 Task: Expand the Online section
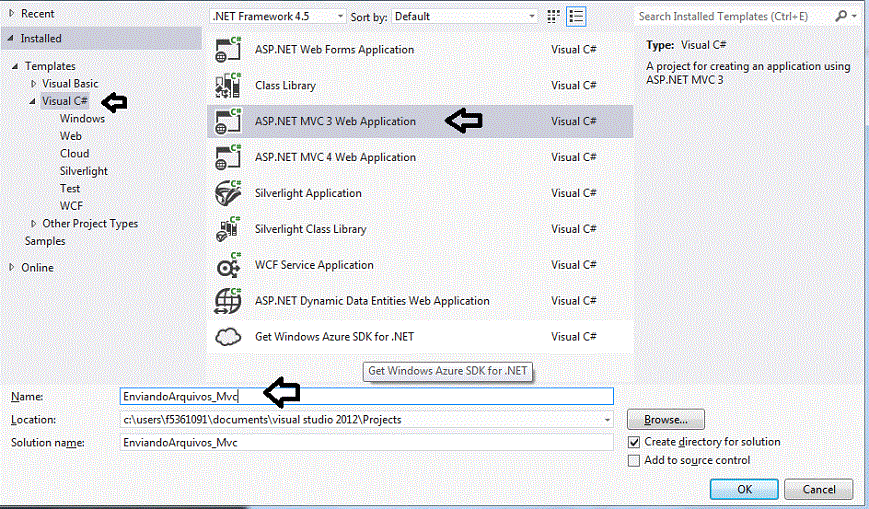[x=11, y=267]
